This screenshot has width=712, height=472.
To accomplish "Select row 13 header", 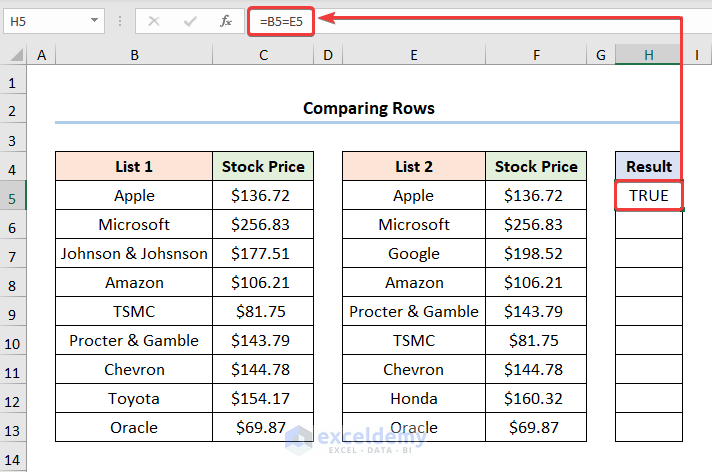I will [13, 428].
